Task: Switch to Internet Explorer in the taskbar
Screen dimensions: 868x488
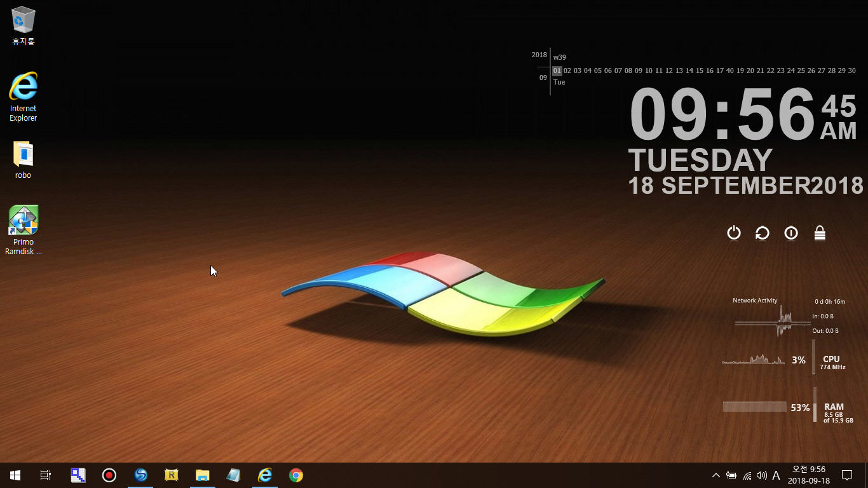Action: coord(265,475)
